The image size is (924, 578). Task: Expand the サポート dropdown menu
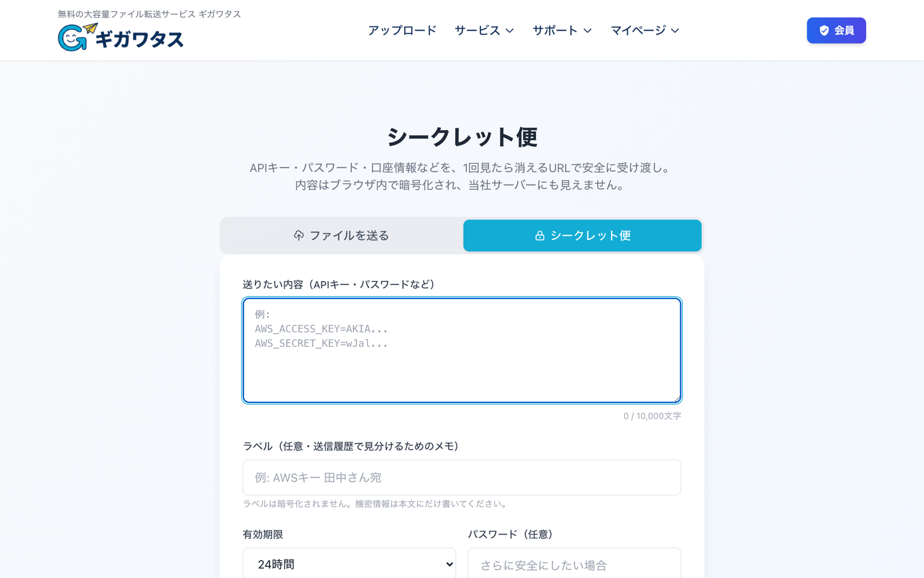click(x=562, y=30)
